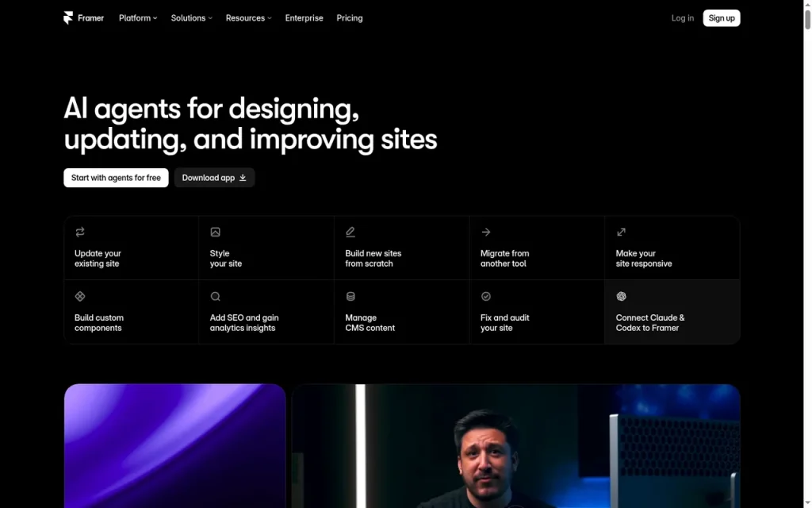Select Build custom components text
The image size is (812, 508).
pos(99,322)
